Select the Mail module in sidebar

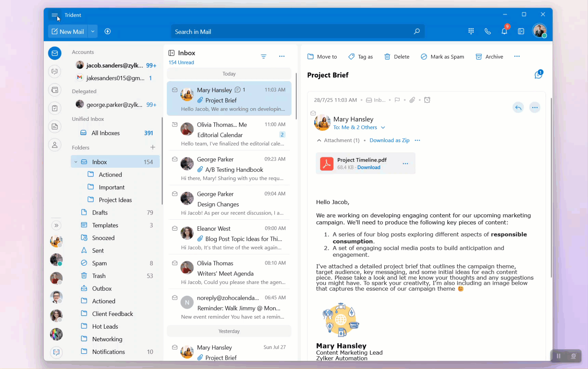55,53
